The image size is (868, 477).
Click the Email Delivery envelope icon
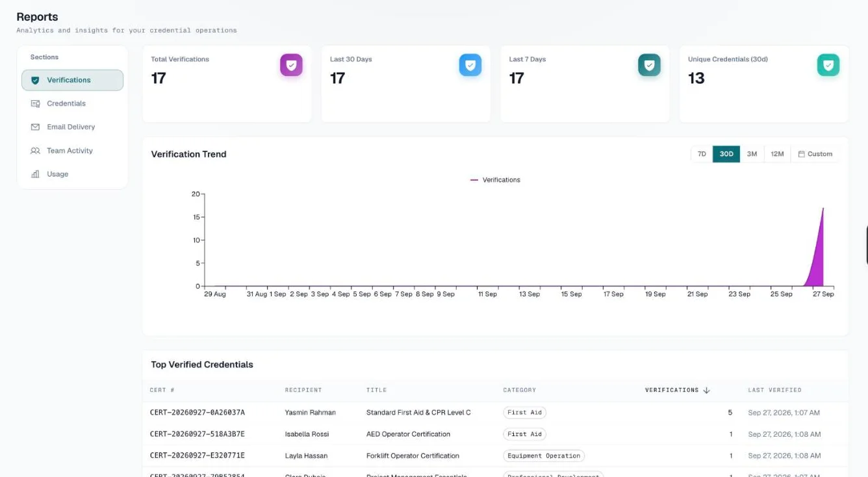click(x=35, y=127)
